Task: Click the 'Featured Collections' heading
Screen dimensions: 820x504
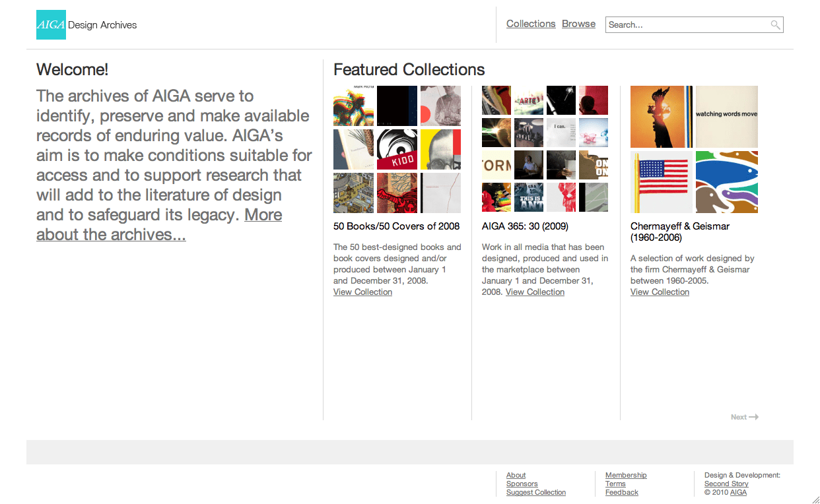Action: pos(409,70)
